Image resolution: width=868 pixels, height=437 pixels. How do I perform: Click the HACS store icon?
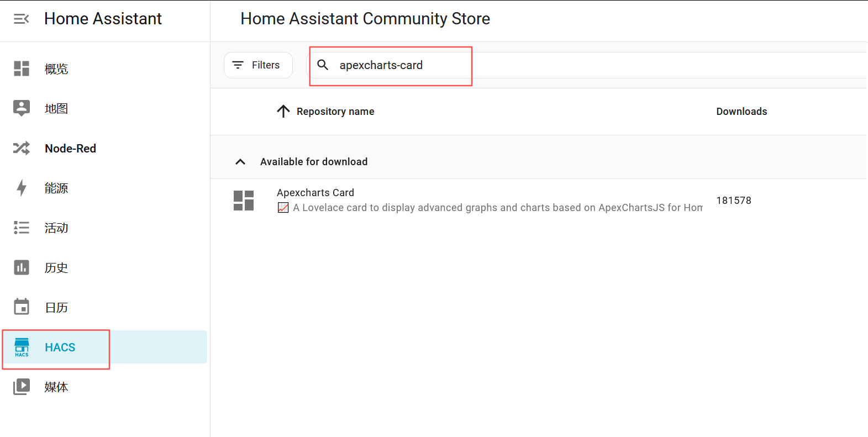click(22, 347)
